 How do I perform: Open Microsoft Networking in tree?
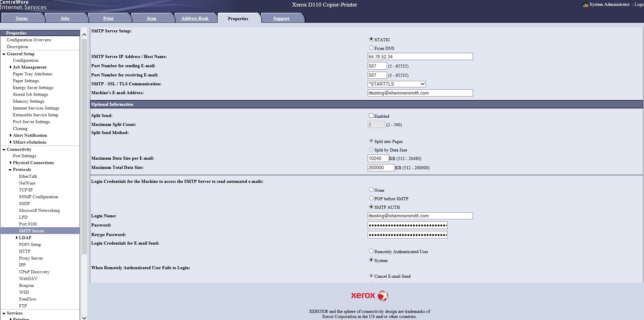(x=40, y=210)
